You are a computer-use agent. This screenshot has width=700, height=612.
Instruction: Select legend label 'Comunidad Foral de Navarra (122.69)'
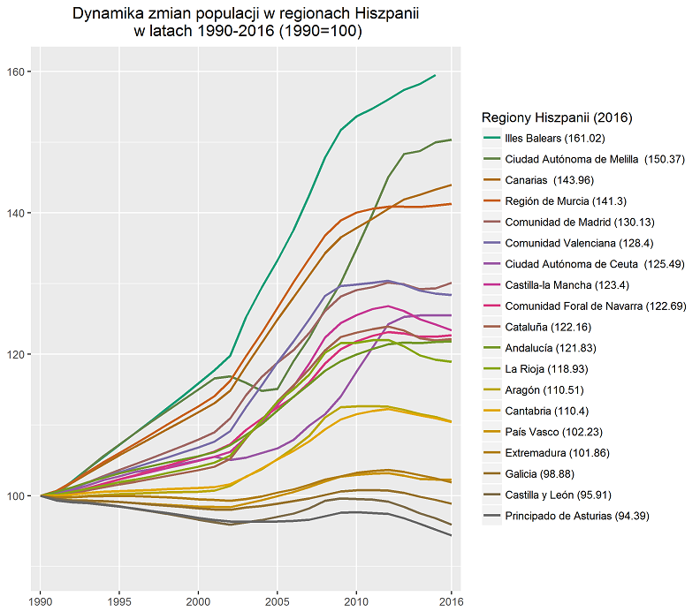tap(596, 306)
